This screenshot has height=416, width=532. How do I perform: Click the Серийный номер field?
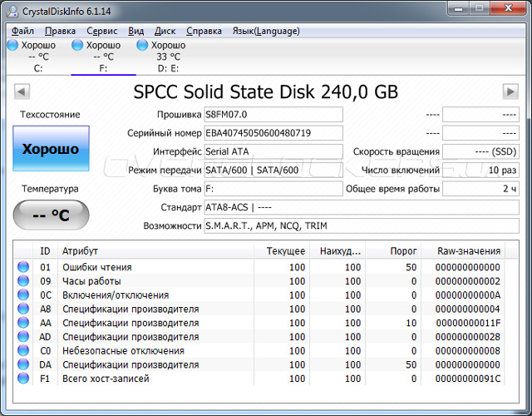click(273, 133)
